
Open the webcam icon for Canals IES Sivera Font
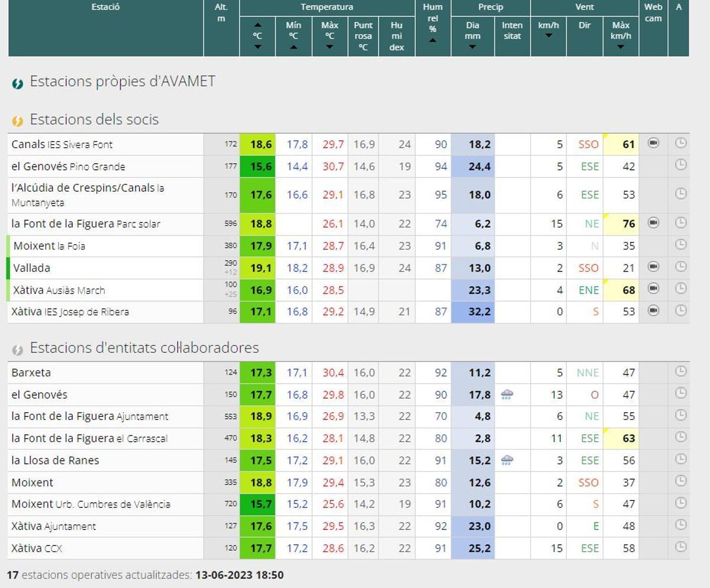coord(653,144)
